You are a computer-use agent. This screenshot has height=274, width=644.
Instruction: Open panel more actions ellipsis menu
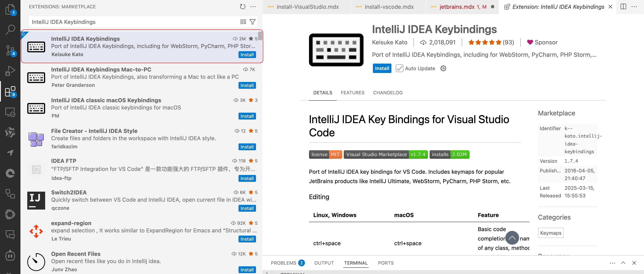click(612, 263)
